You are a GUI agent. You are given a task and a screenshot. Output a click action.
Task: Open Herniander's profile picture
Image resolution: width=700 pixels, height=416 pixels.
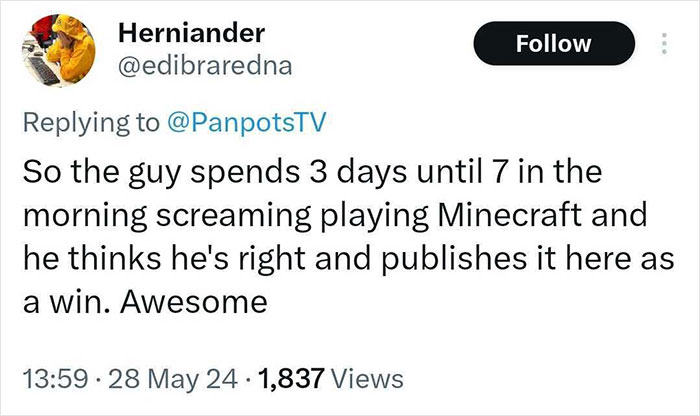point(59,50)
